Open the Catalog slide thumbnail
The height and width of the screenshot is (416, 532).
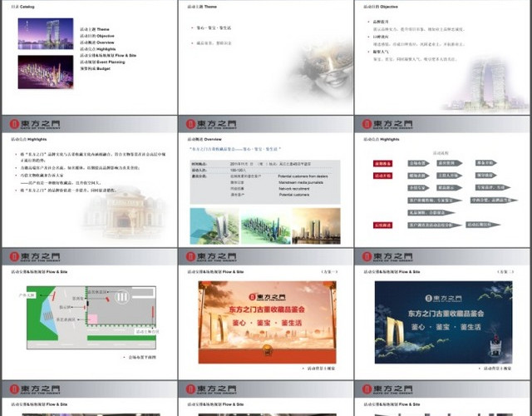[x=90, y=57]
